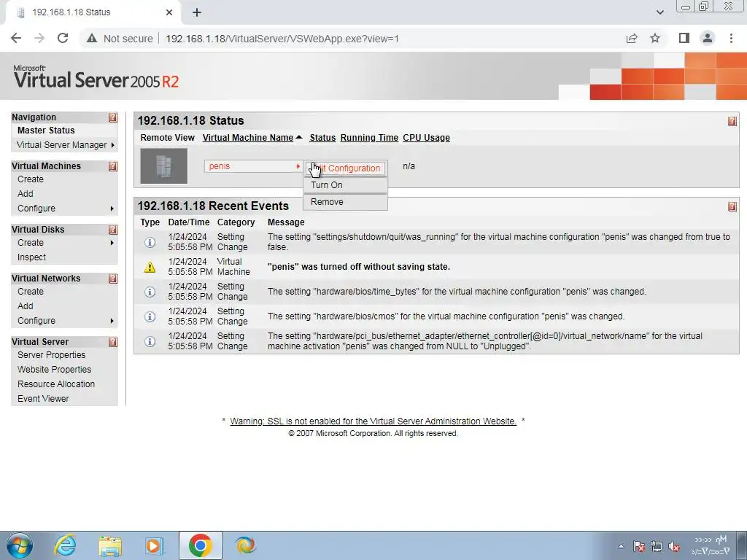This screenshot has width=747, height=560.
Task: Click the warning icon in the turned-off event row
Action: coord(150,267)
